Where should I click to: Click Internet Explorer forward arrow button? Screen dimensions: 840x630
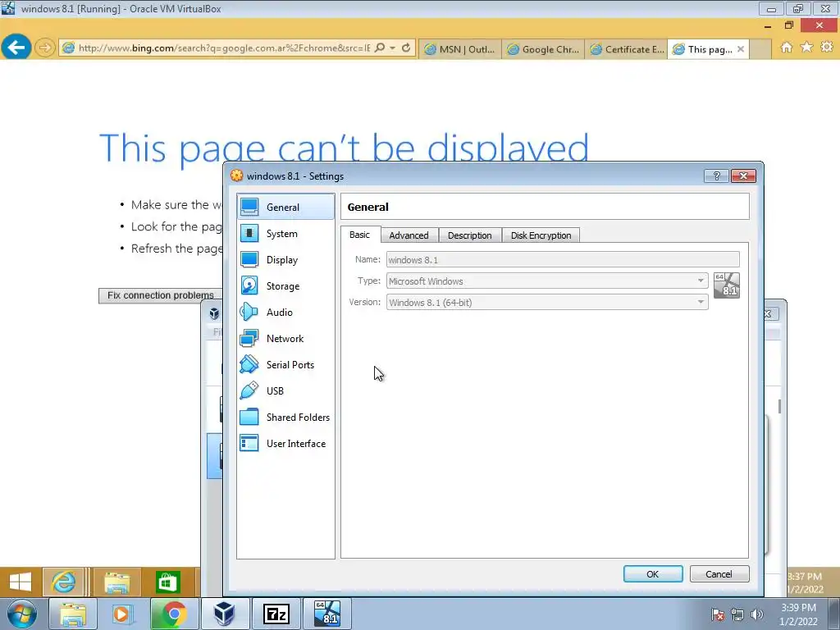(45, 48)
